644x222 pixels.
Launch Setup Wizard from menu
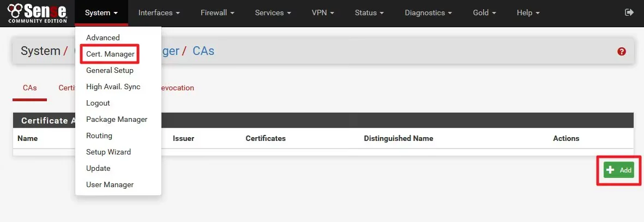point(109,152)
